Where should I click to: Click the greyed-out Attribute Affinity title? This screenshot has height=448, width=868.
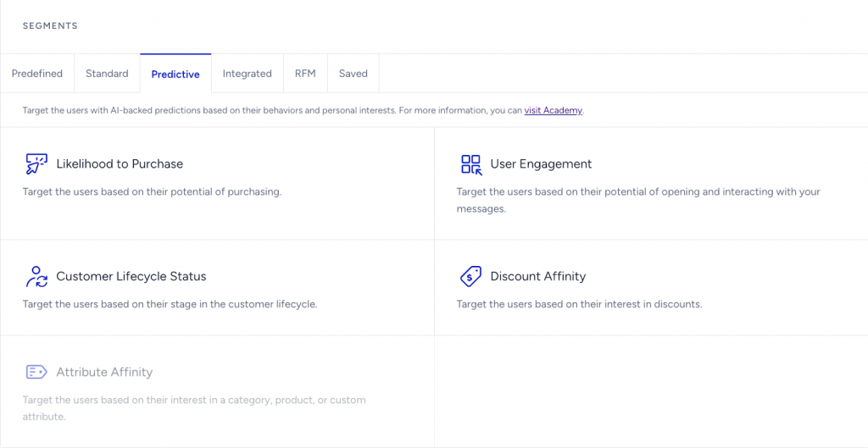pyautogui.click(x=104, y=372)
